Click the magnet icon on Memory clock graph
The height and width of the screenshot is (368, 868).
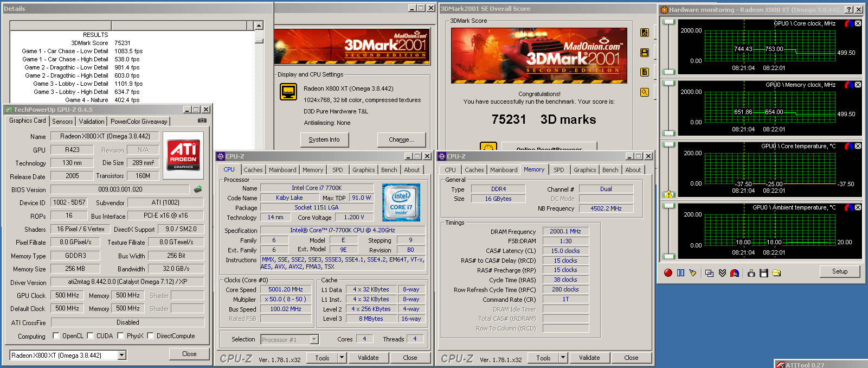[x=849, y=85]
